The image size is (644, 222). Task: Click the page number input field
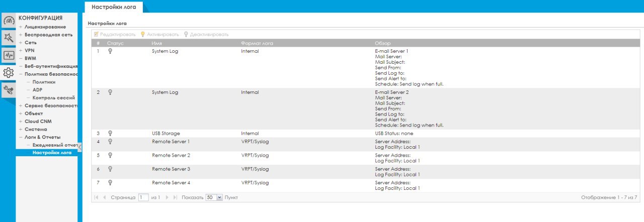click(x=143, y=198)
